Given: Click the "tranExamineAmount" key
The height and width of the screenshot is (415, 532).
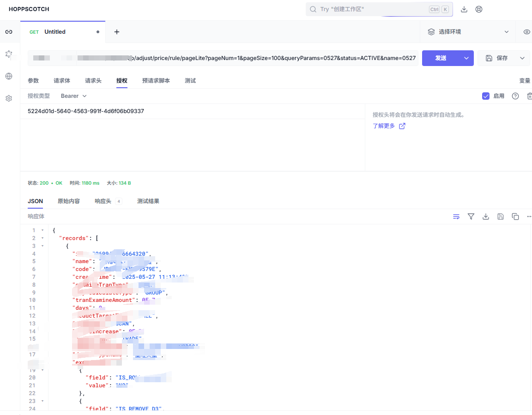Looking at the screenshot, I should point(104,300).
